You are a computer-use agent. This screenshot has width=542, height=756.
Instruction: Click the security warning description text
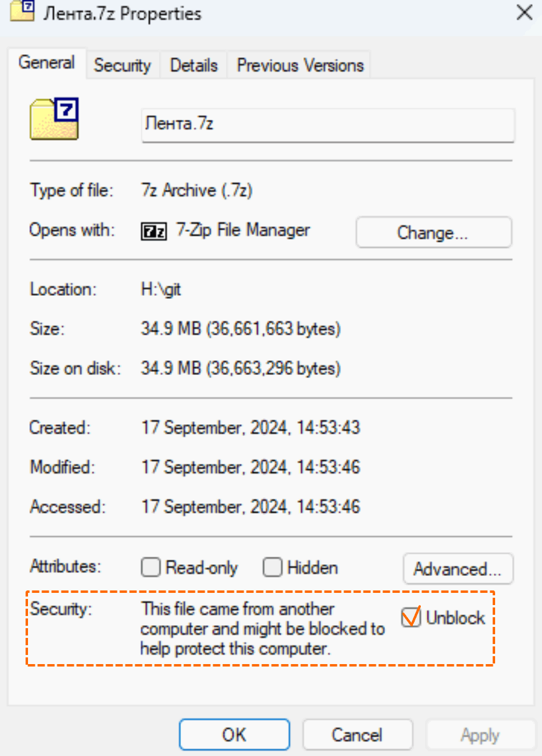(x=262, y=628)
